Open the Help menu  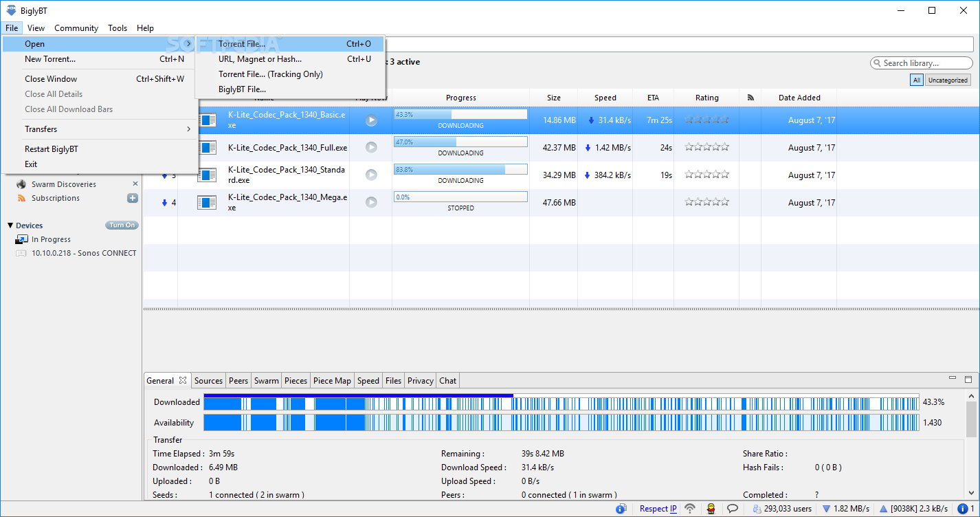tap(145, 28)
